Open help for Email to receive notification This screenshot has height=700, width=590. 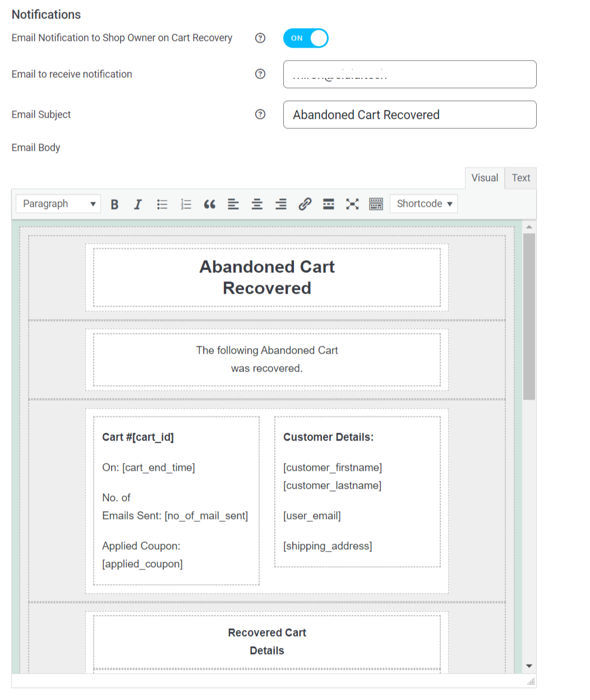point(260,74)
